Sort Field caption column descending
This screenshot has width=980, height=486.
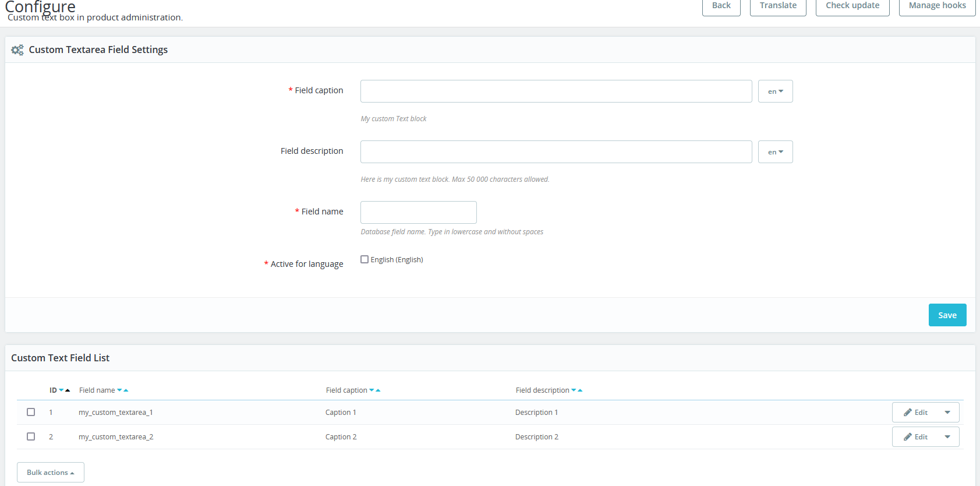372,390
